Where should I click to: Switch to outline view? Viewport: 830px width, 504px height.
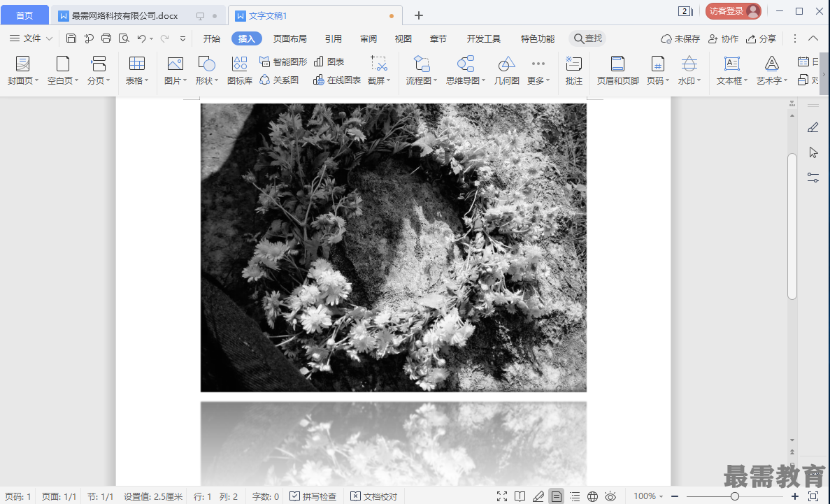tap(575, 496)
